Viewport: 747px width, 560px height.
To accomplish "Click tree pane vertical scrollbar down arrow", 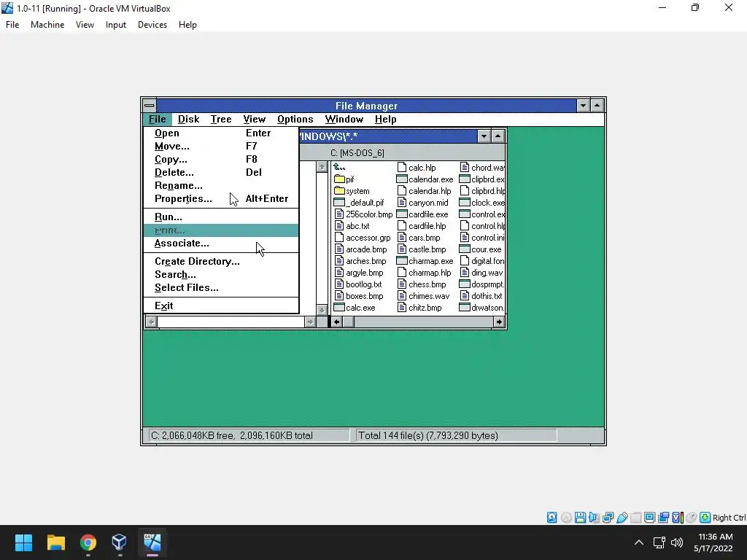I will click(322, 309).
